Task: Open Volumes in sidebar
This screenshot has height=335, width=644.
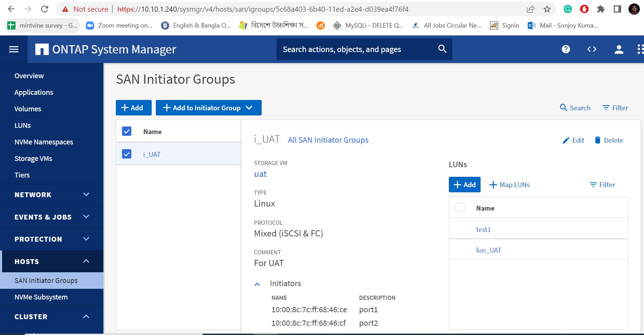Action: (x=28, y=109)
